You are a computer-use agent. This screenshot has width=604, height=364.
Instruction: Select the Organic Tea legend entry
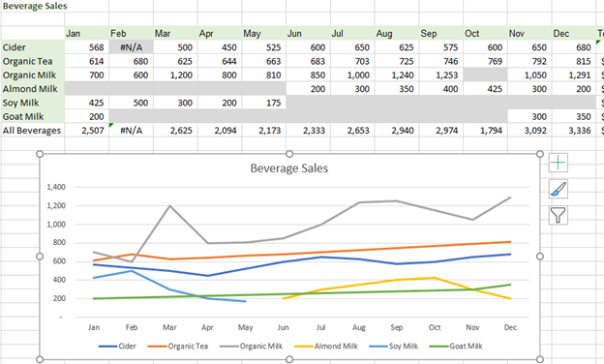(x=178, y=347)
